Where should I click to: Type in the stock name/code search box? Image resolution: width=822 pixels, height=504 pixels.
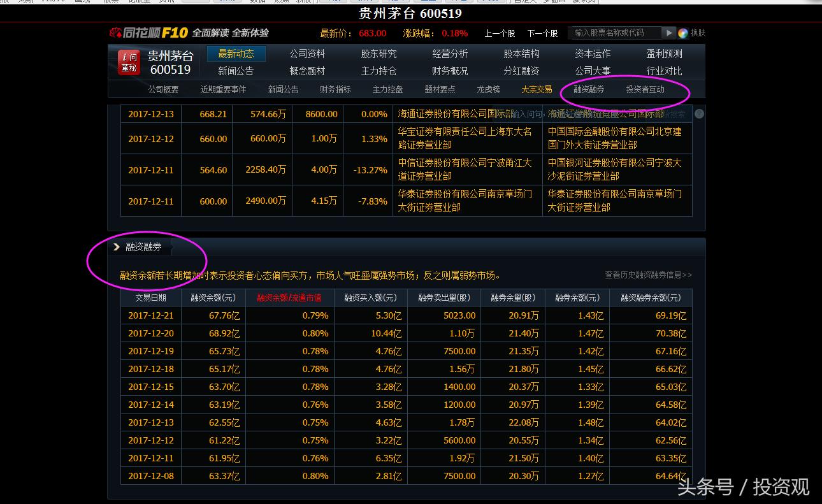(x=614, y=32)
